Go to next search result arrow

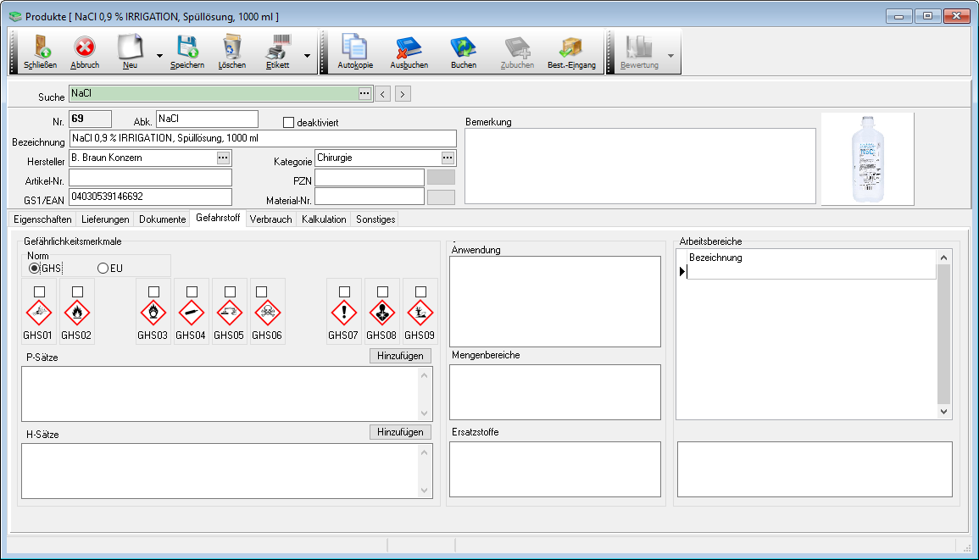(x=403, y=94)
